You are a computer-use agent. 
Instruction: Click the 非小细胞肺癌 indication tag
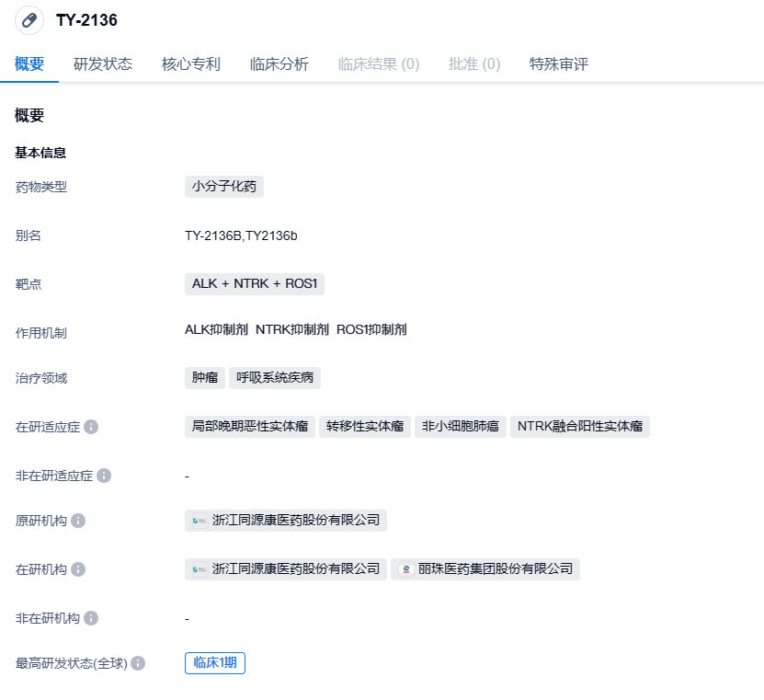(460, 427)
